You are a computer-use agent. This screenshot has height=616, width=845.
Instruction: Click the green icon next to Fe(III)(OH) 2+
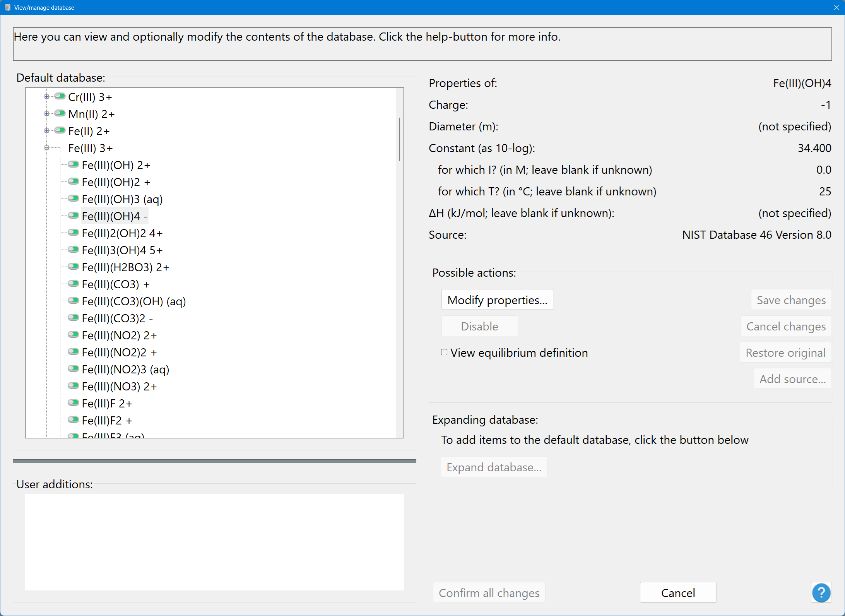coord(73,164)
